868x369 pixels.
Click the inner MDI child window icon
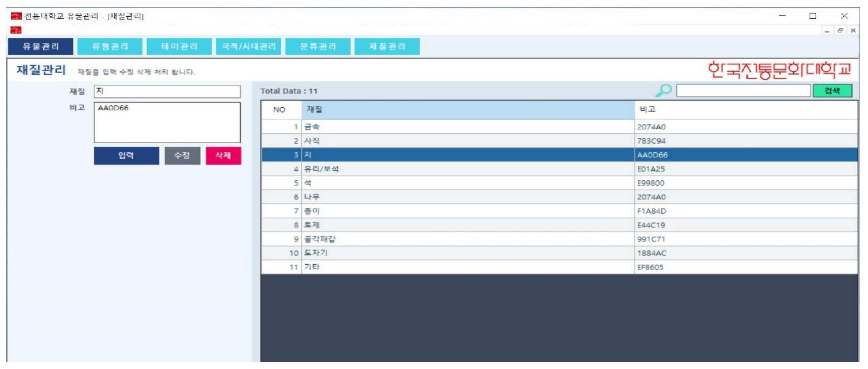16,30
